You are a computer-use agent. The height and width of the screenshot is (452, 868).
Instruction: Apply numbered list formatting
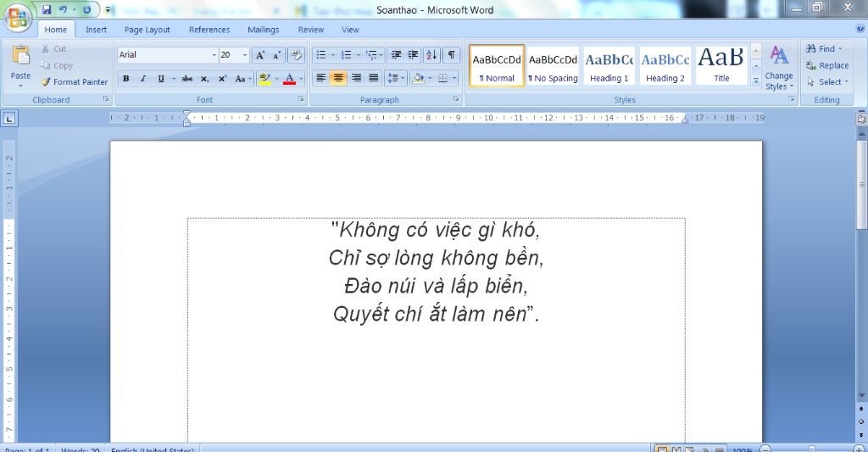point(347,55)
